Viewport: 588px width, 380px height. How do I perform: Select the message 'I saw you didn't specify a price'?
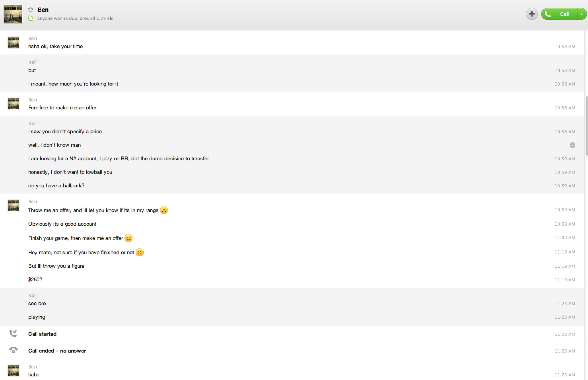[x=65, y=132]
